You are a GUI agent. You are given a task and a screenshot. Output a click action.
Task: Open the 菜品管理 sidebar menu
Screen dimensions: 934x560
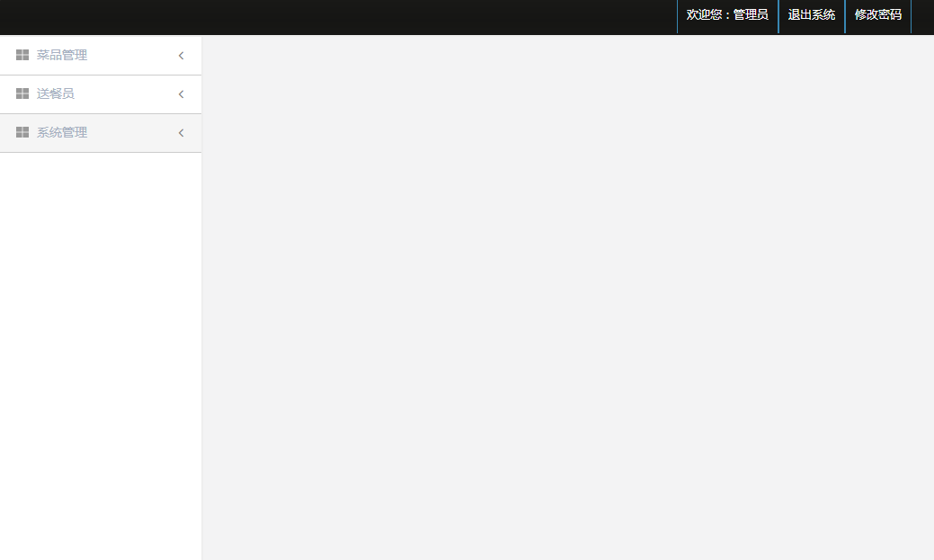pyautogui.click(x=101, y=56)
